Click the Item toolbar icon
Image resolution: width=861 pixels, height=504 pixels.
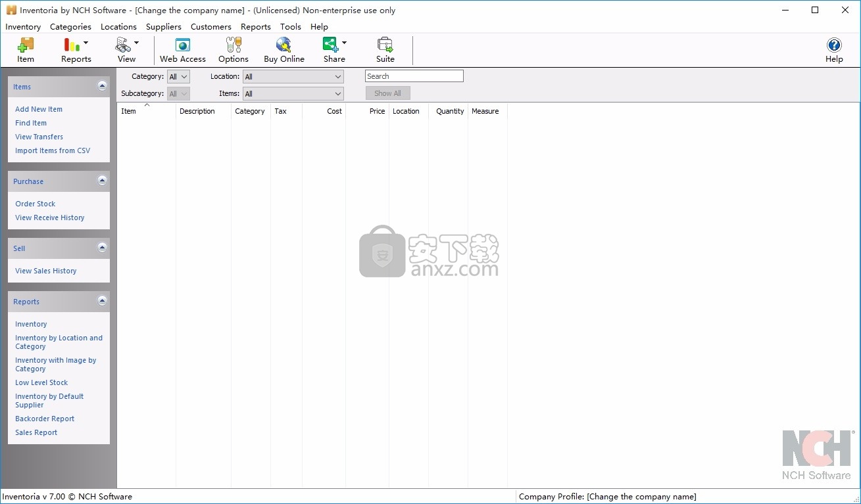(x=26, y=51)
